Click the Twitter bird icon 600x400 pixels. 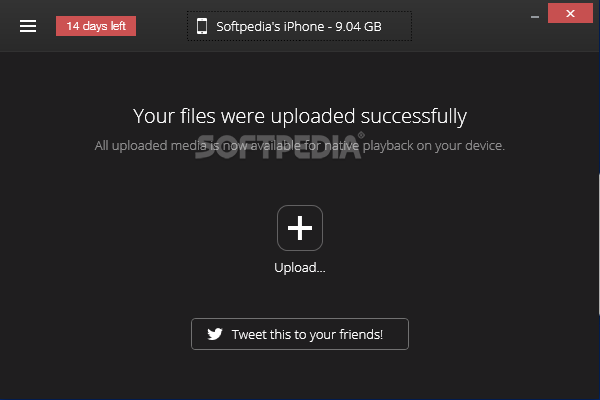215,334
